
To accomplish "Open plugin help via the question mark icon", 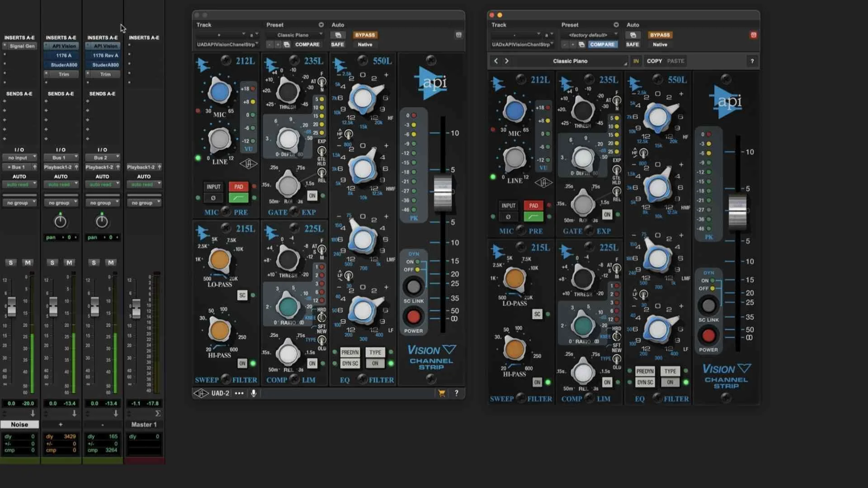I will [x=456, y=393].
